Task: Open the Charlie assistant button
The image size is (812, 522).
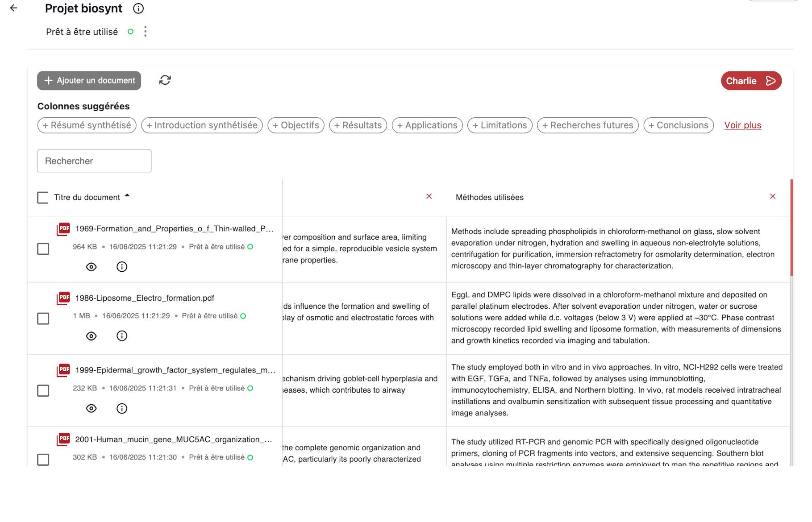Action: [751, 81]
